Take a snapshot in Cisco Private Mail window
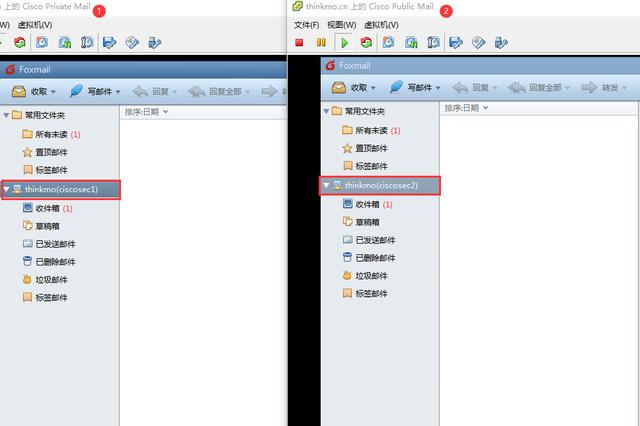640x426 pixels. pos(42,42)
